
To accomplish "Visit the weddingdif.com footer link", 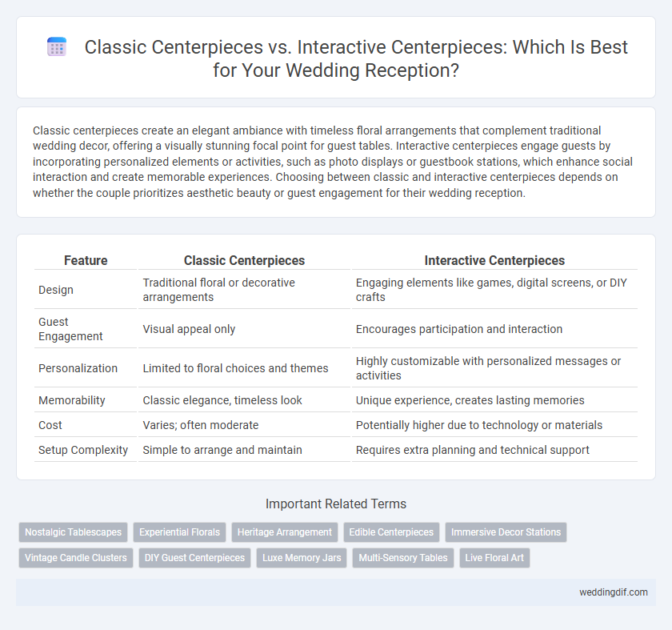I will pyautogui.click(x=614, y=592).
